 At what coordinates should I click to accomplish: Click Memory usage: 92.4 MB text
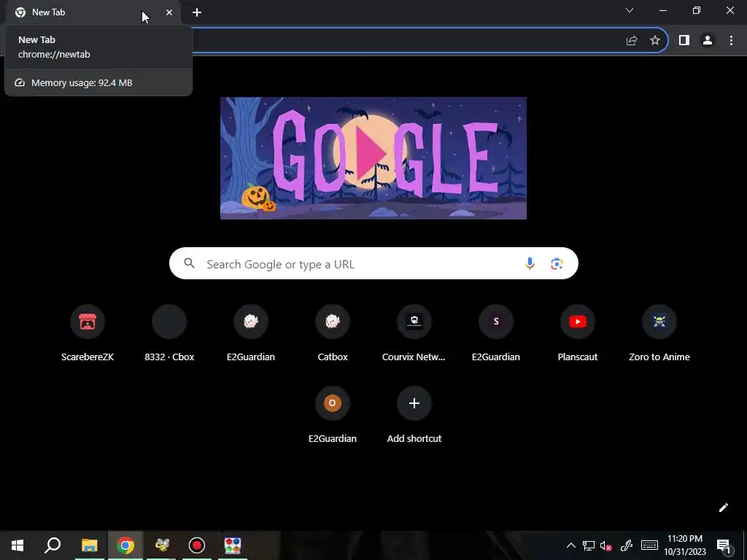point(82,83)
